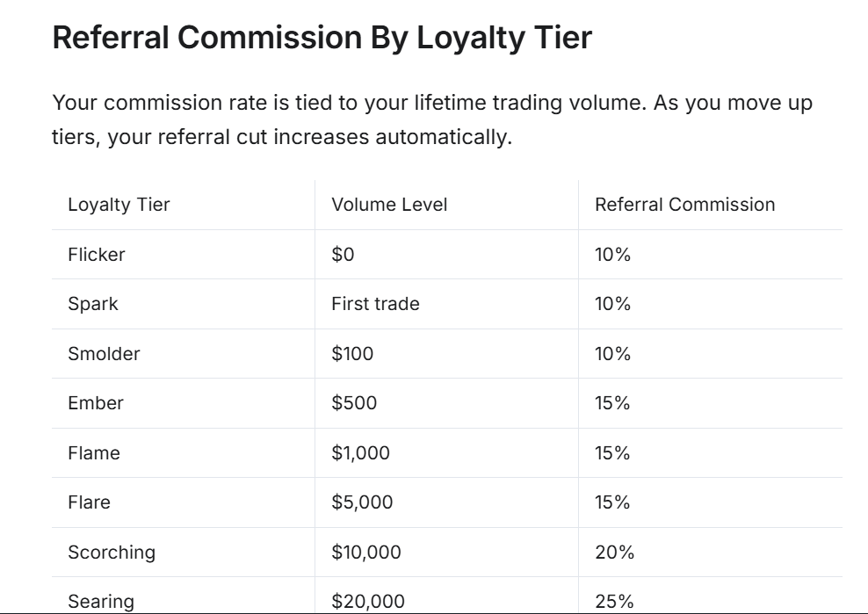Click the Searing tier name
The image size is (868, 614).
(x=101, y=602)
